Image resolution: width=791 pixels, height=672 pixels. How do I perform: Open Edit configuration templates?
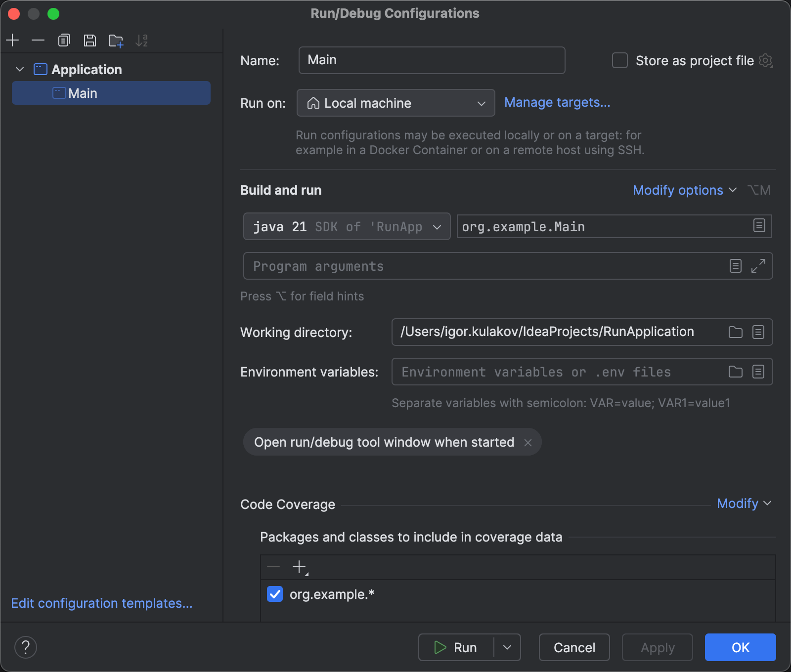101,603
